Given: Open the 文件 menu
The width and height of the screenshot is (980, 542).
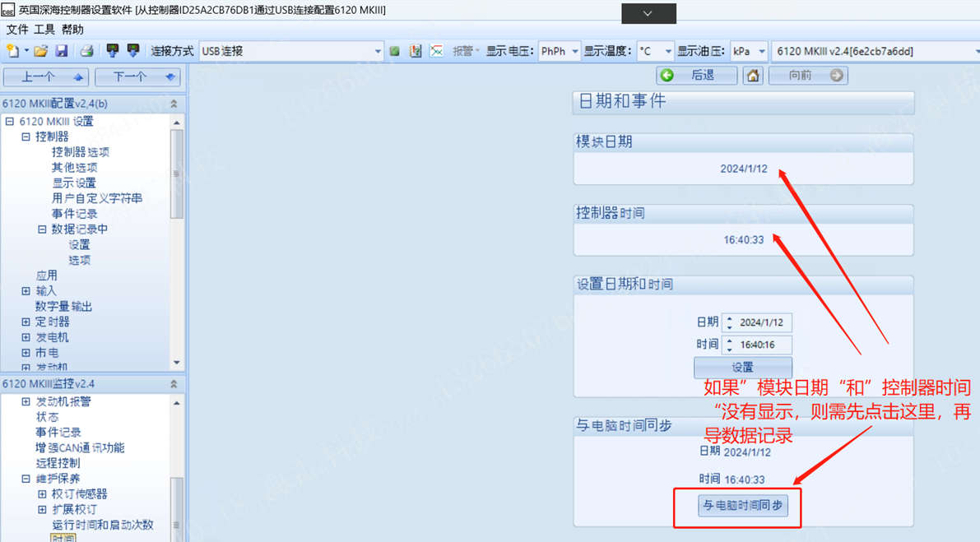Looking at the screenshot, I should coord(17,30).
